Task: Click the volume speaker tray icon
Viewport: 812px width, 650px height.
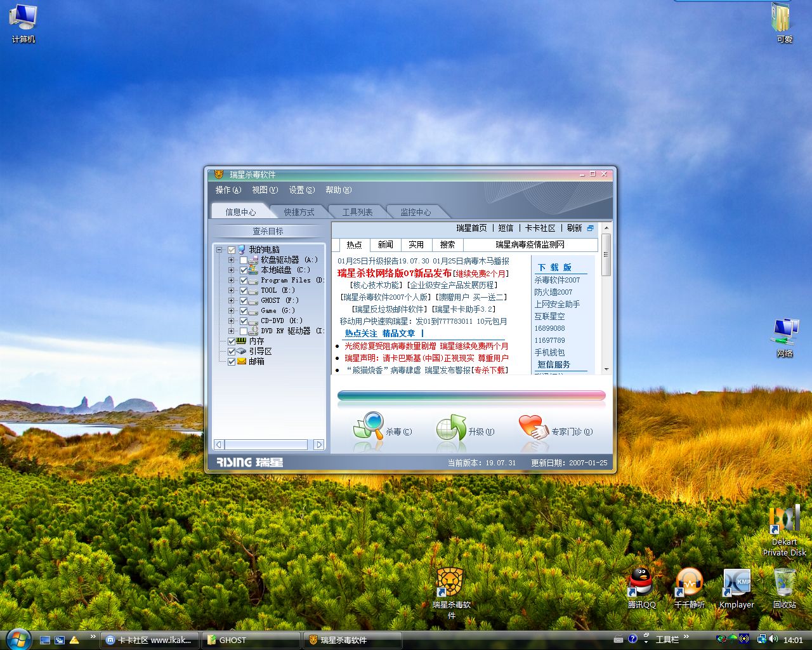Action: tap(773, 639)
